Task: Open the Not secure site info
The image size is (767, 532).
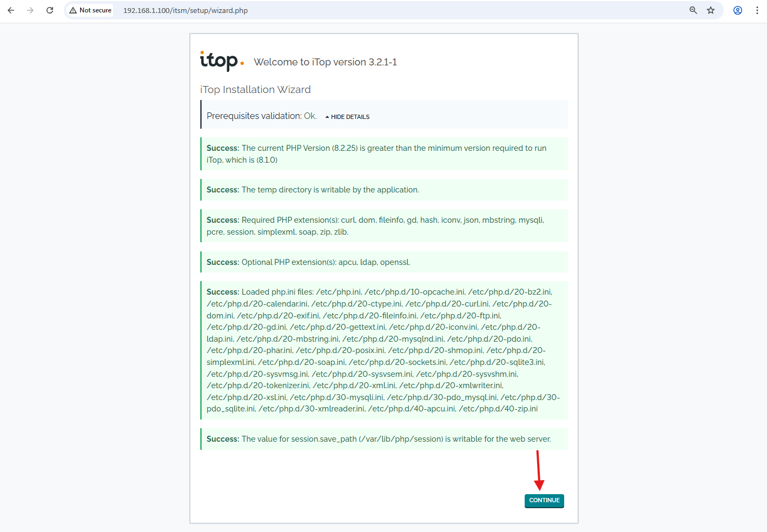Action: click(90, 10)
